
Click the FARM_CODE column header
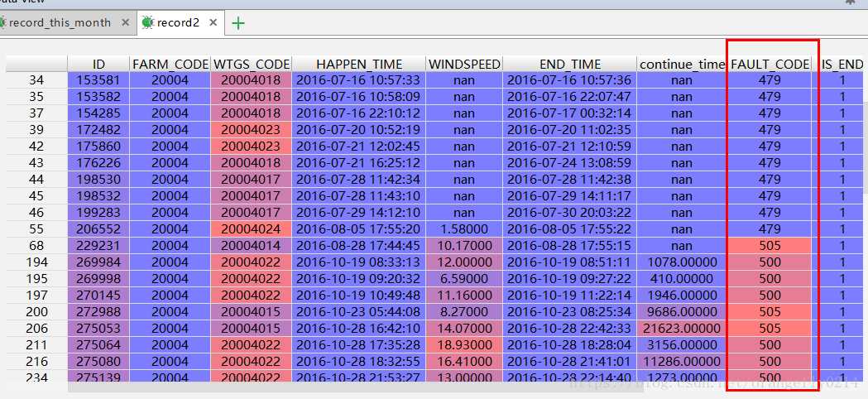coord(170,64)
